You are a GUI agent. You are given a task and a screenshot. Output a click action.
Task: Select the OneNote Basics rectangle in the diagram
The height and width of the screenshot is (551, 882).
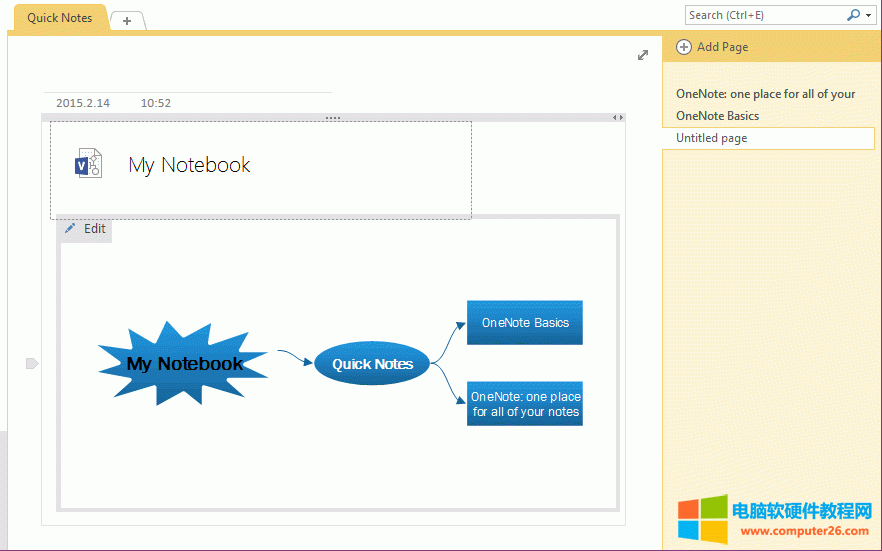point(525,323)
